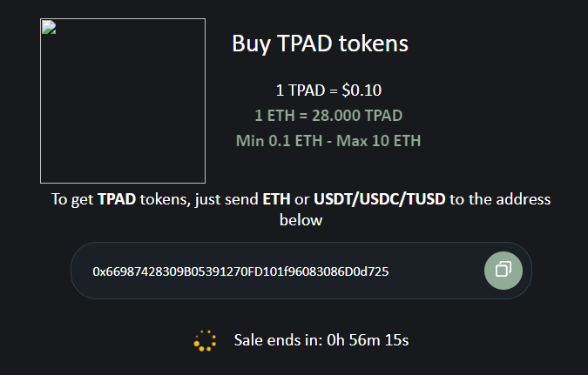Click 'Max 10 ETH' limit text
Screen dimensions: 588x375
(x=379, y=141)
